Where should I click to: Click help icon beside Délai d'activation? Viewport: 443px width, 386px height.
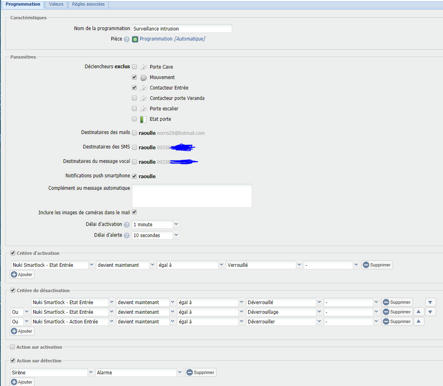tap(127, 225)
